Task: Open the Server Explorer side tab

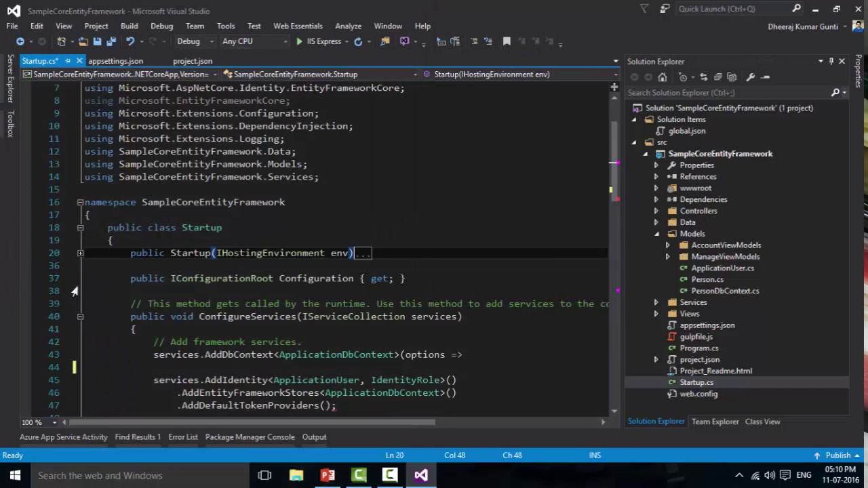Action: coord(10,79)
